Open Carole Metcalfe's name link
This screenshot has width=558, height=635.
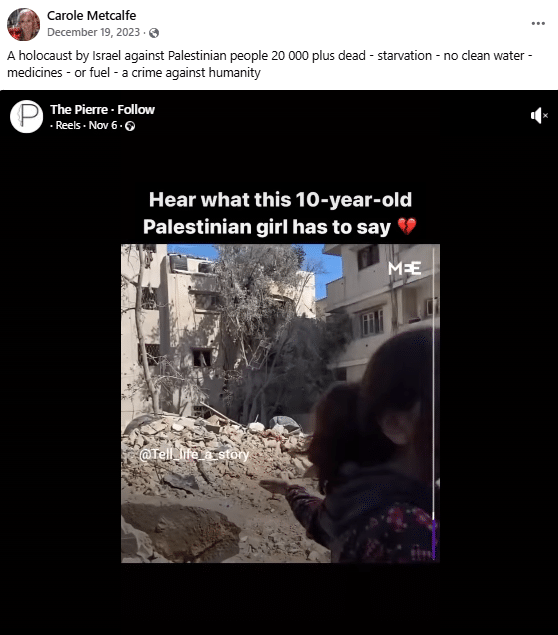pos(92,15)
